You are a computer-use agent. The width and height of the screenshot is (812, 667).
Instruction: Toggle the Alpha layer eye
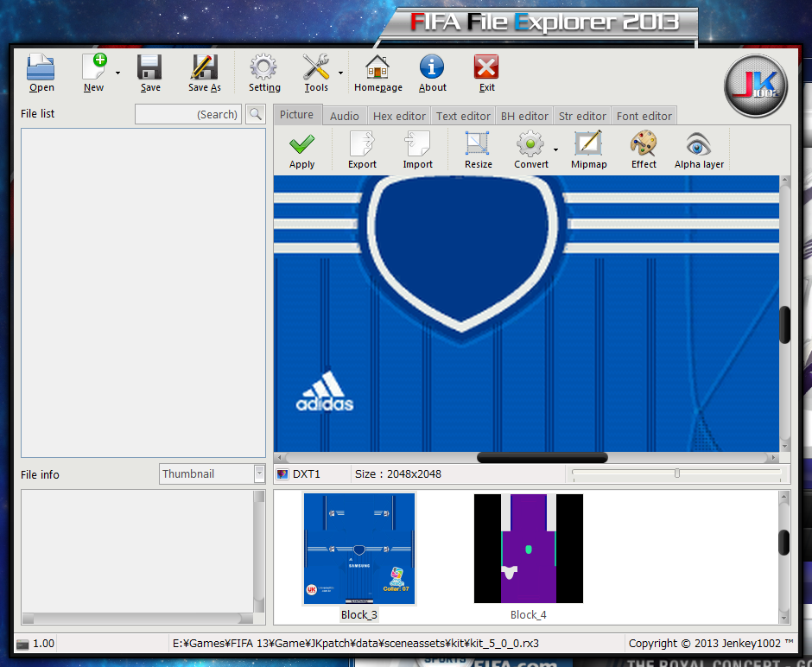point(699,150)
